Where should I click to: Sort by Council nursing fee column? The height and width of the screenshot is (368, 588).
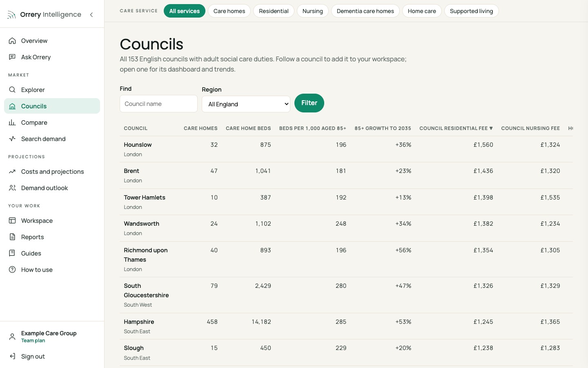tap(530, 128)
